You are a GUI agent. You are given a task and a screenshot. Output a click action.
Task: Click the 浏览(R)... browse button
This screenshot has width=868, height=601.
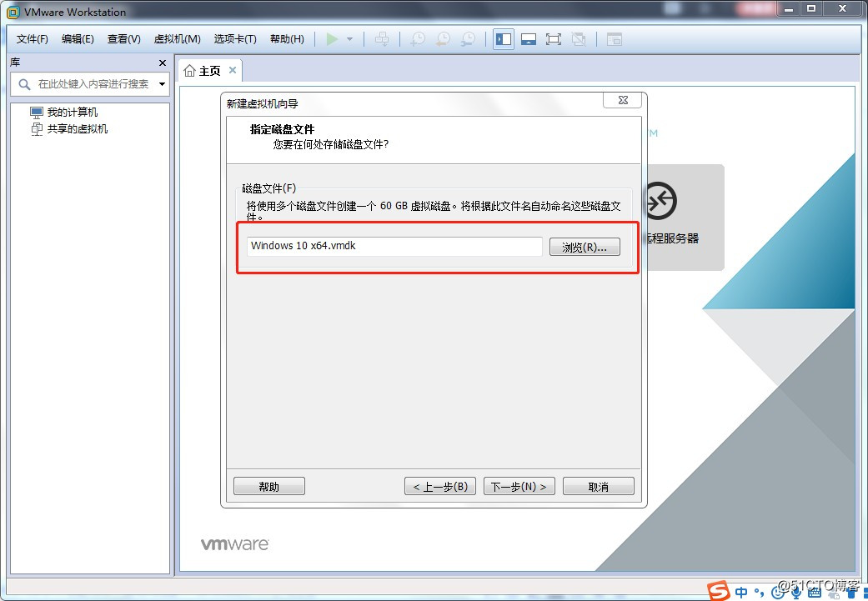click(x=585, y=247)
